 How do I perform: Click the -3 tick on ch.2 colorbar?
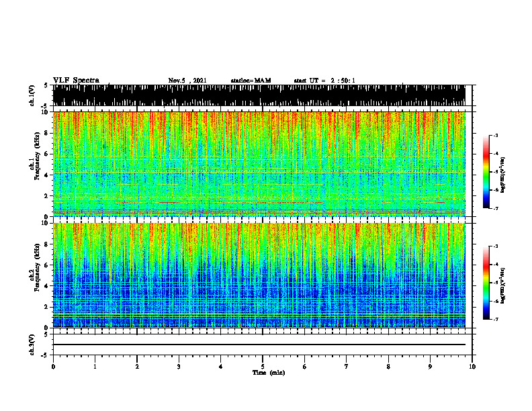point(495,246)
